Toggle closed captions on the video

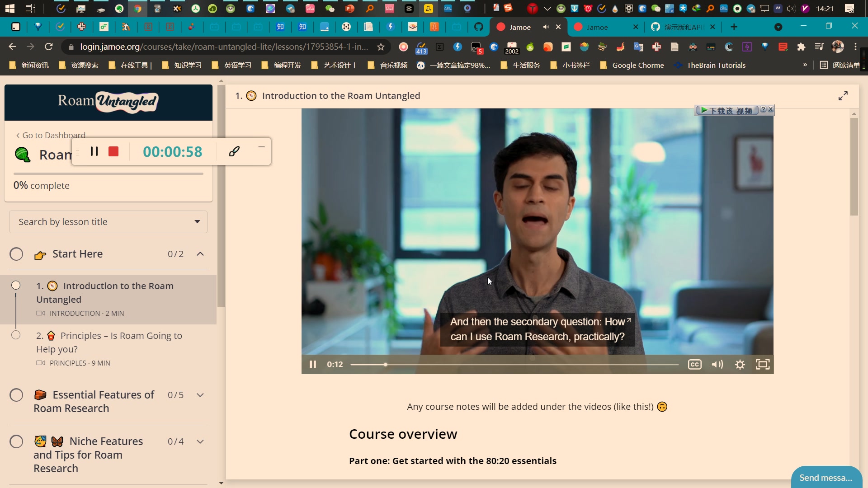[x=694, y=364]
